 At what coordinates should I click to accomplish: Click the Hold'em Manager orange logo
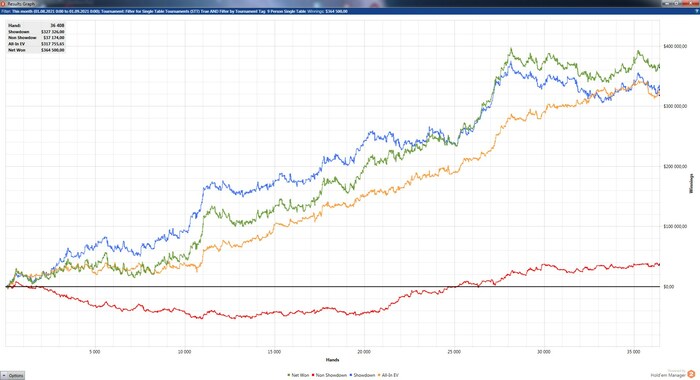coord(692,374)
